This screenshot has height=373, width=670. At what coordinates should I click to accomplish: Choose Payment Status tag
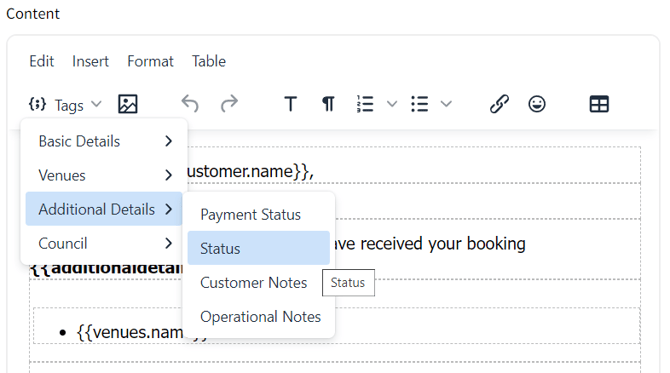pos(259,214)
